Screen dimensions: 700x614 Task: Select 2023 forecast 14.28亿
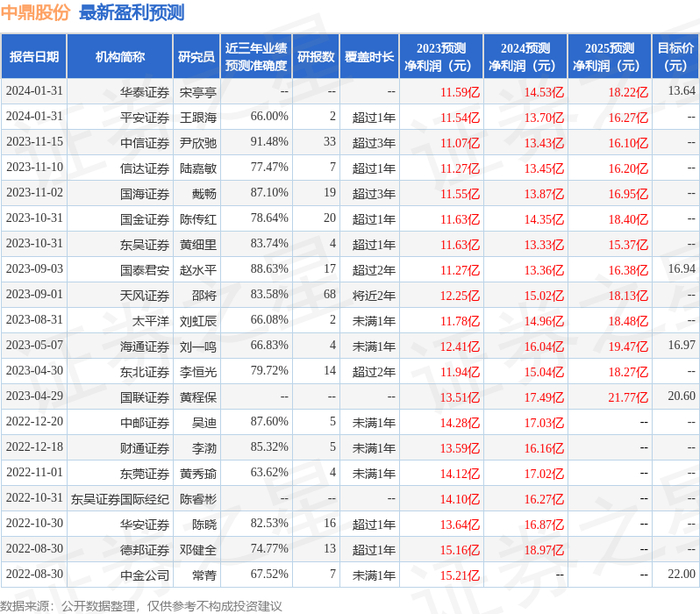[x=460, y=423]
